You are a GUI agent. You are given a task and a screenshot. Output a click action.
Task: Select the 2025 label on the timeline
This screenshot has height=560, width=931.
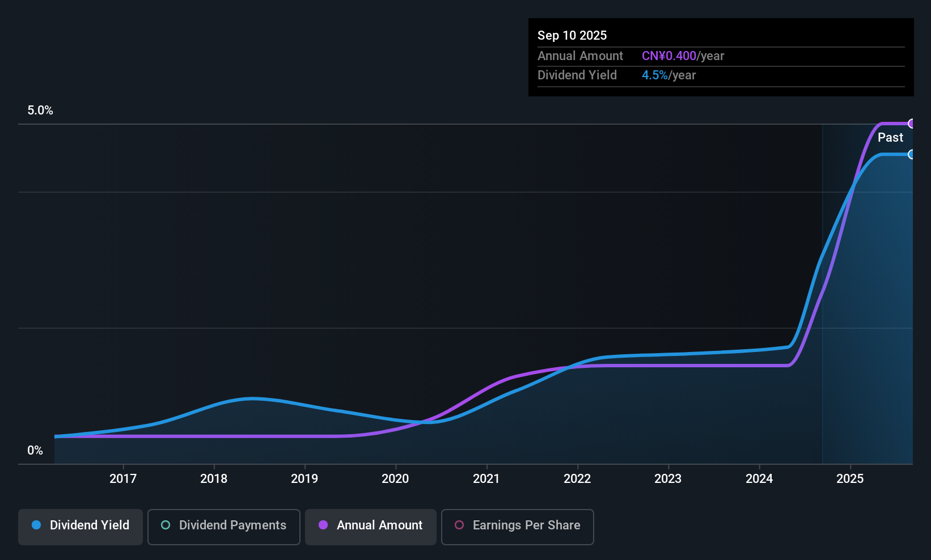[850, 478]
